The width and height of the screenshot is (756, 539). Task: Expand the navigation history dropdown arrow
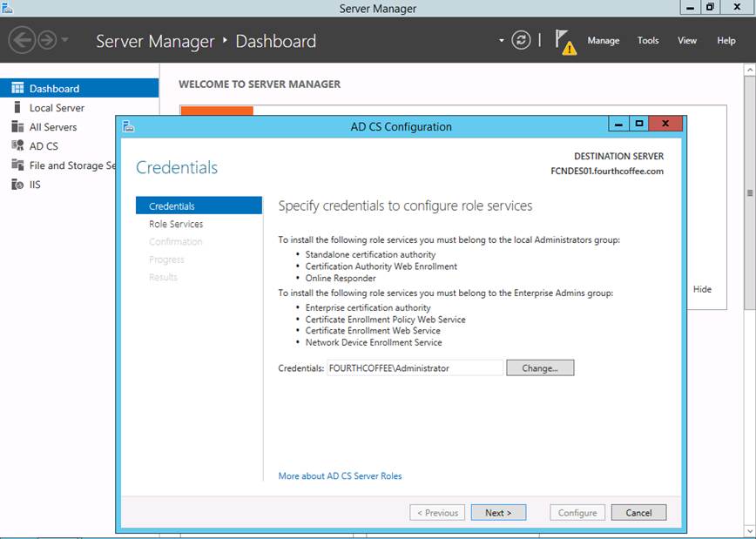coord(65,41)
